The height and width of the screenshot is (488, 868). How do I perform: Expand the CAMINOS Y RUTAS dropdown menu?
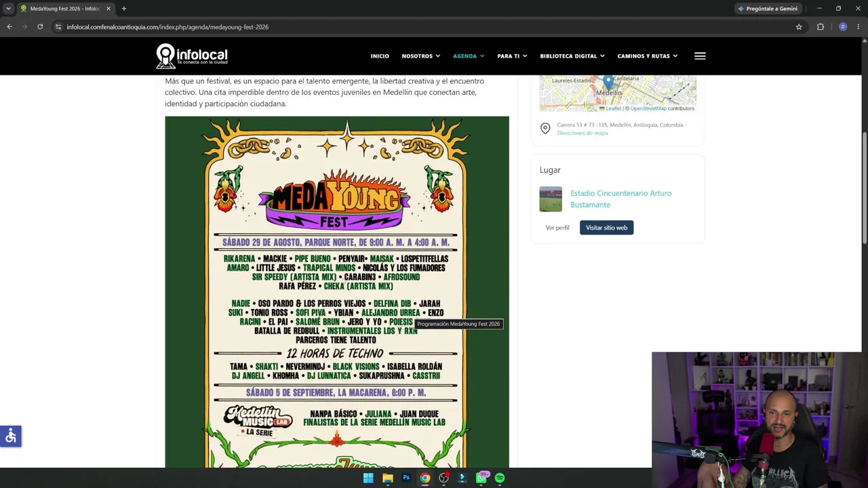[x=647, y=56]
